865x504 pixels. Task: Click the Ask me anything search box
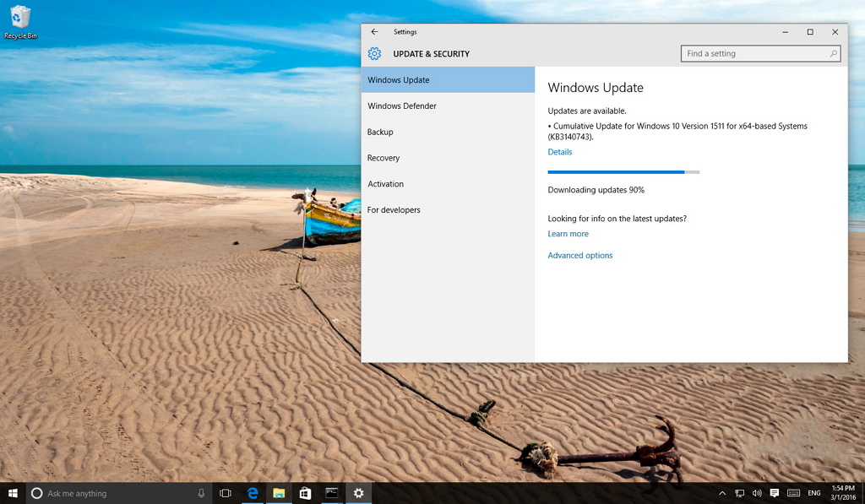click(118, 493)
